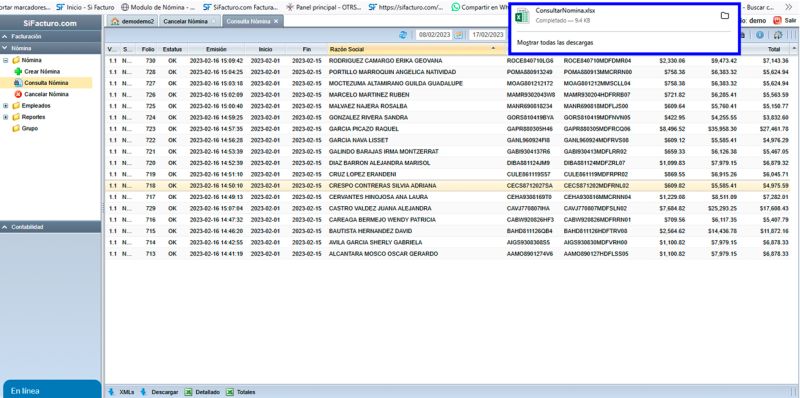Screen dimensions: 800x398
Task: Open 'Panel principal - OTRS' bookmark
Action: click(x=323, y=7)
